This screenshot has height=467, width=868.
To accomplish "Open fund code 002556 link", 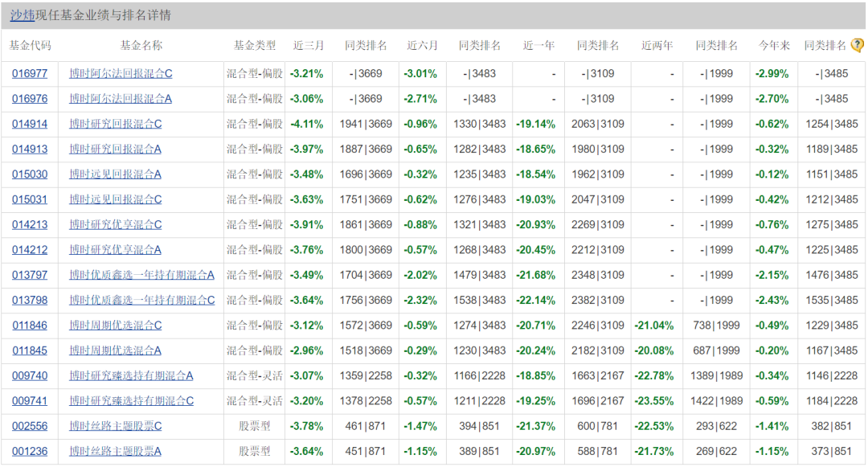I will click(30, 426).
